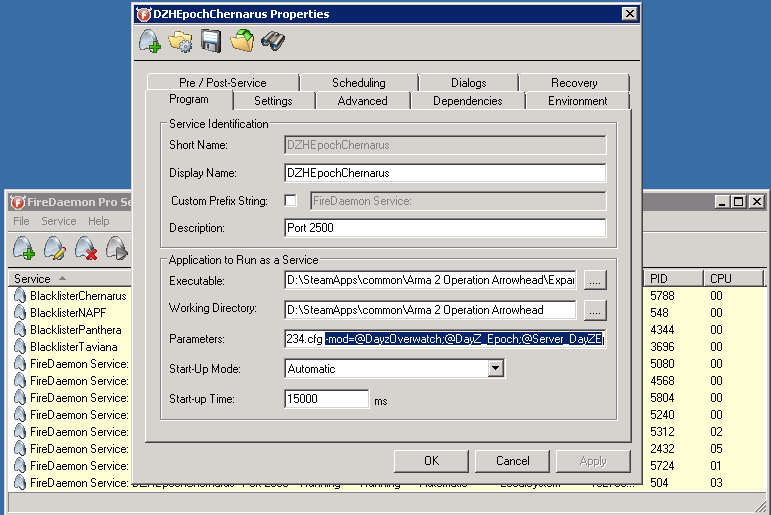The width and height of the screenshot is (771, 515).
Task: Select the BlacklisterPanthera row text
Action: tap(76, 330)
